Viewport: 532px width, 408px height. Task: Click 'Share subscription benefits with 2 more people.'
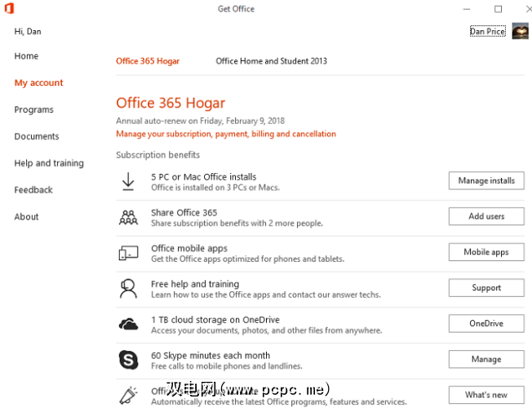coord(237,224)
